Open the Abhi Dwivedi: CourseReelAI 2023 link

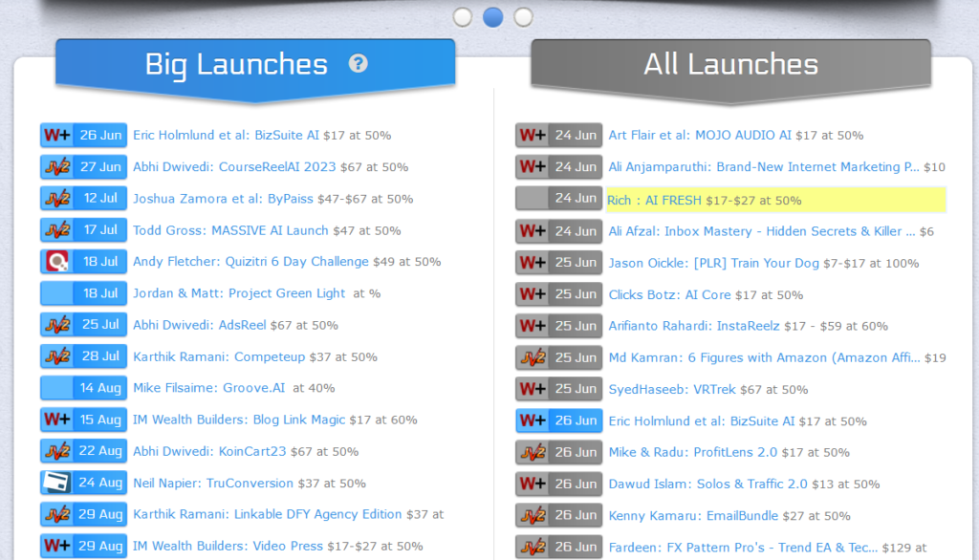point(234,166)
